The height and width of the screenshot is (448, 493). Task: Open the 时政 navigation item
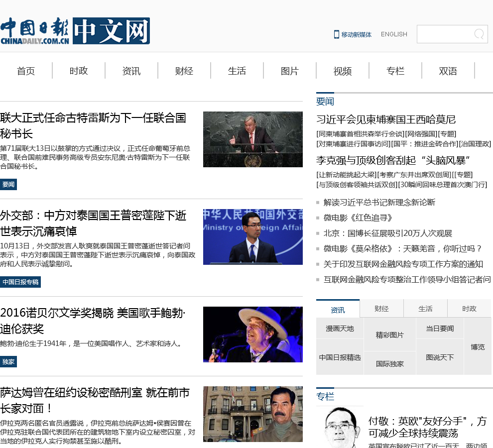pyautogui.click(x=79, y=71)
